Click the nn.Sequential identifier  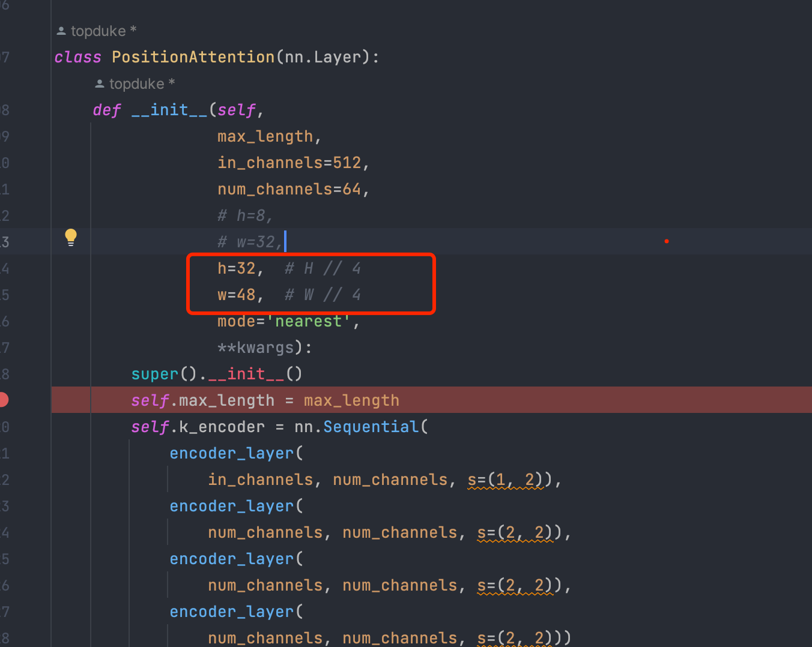click(371, 426)
